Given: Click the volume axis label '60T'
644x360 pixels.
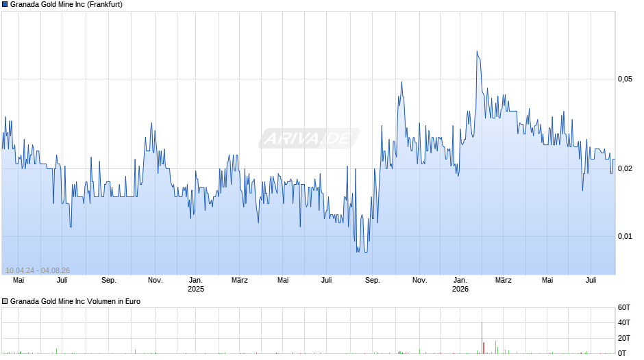Looking at the screenshot, I should [x=624, y=307].
